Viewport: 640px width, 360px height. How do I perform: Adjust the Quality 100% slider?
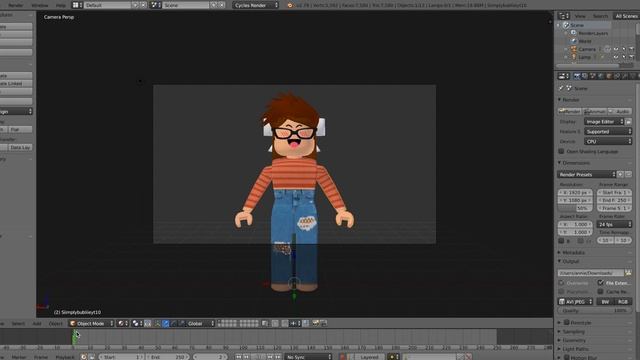[x=595, y=311]
